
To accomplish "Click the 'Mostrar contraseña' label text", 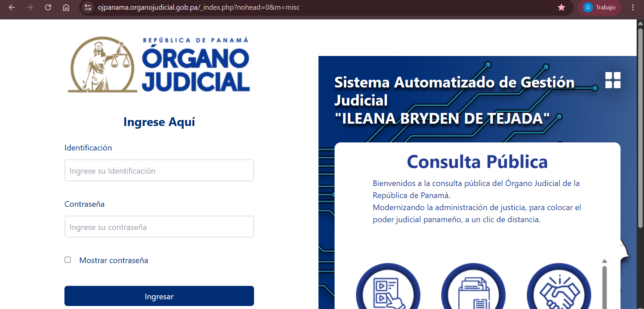I will (x=114, y=260).
